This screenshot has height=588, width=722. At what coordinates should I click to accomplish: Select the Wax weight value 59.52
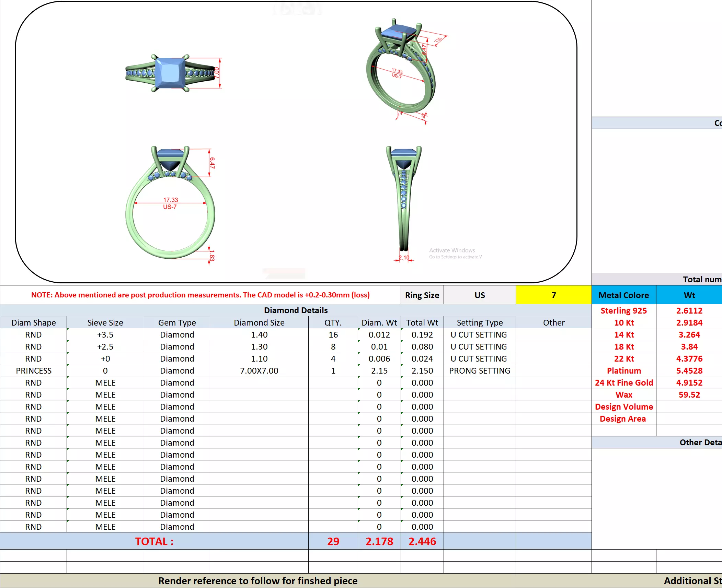689,395
